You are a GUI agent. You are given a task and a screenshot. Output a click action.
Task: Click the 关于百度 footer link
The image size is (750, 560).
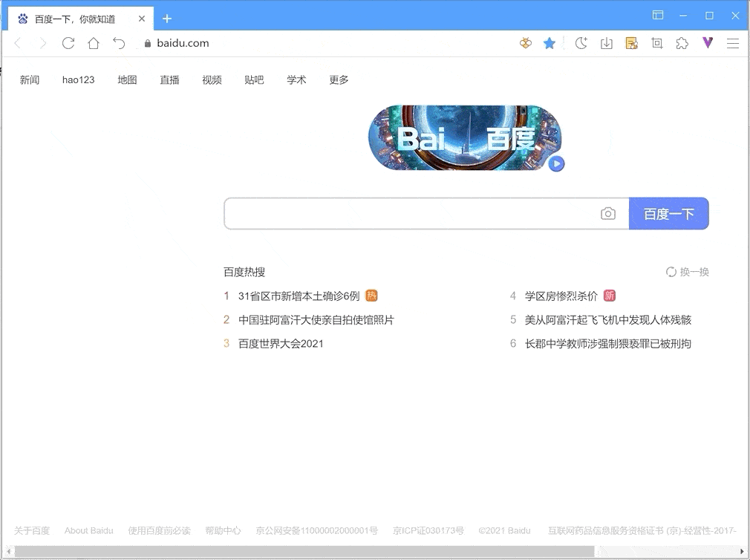32,530
